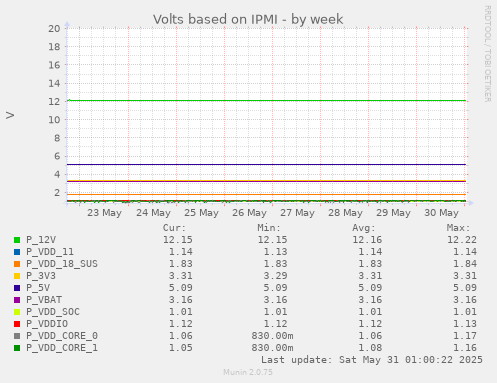Viewport: 497px width, 383px height.
Task: Click the 29 May x-axis label
Action: pos(393,213)
